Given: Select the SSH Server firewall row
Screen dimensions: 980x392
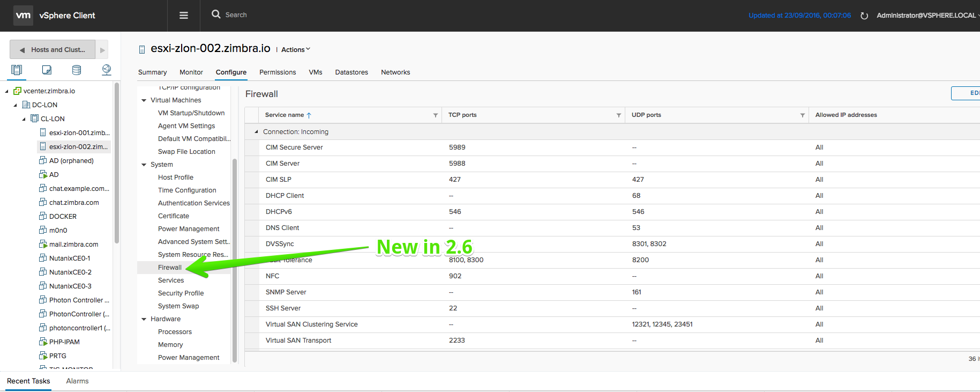Looking at the screenshot, I should coord(612,308).
